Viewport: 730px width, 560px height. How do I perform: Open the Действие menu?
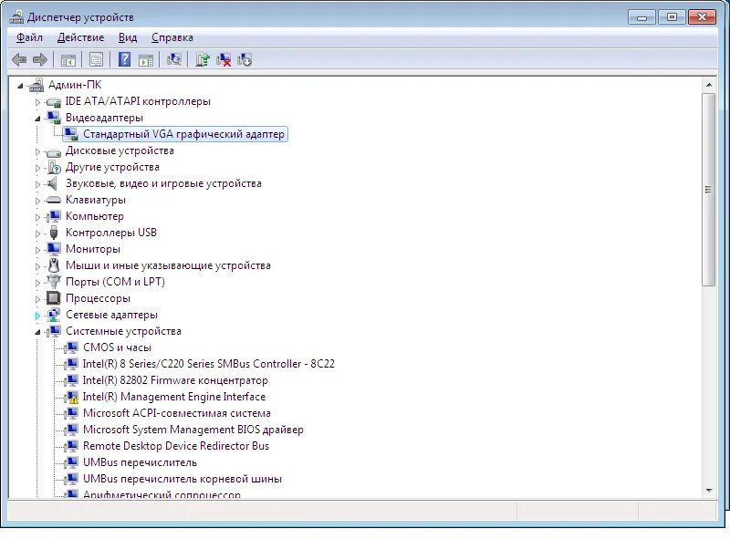(x=80, y=37)
